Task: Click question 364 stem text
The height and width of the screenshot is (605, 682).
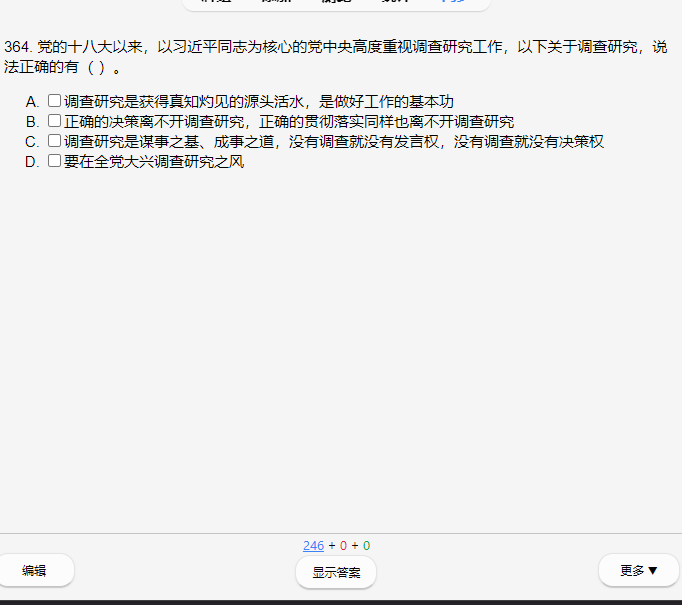Action: (x=335, y=57)
